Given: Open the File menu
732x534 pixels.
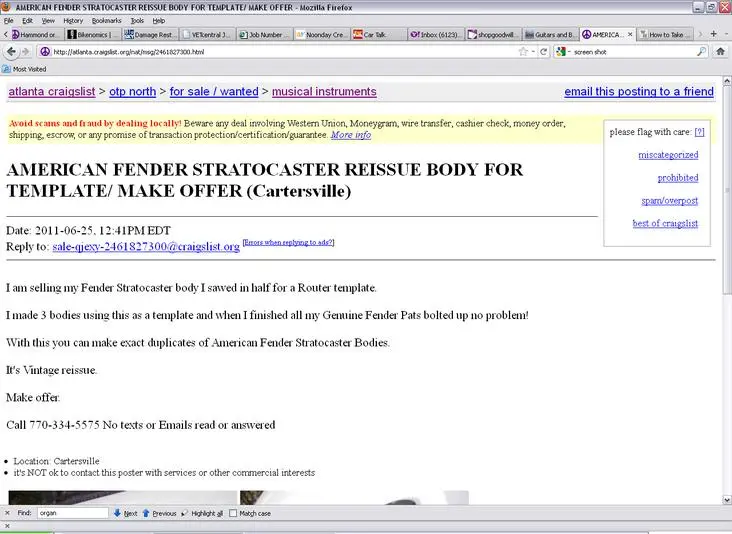Looking at the screenshot, I should pyautogui.click(x=8, y=21).
